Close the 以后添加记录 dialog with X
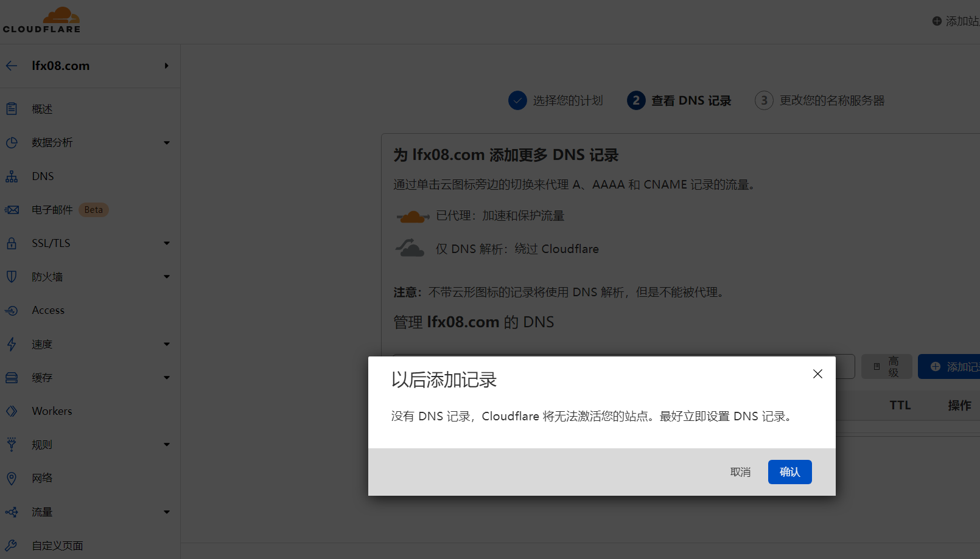Viewport: 980px width, 559px height. point(817,374)
